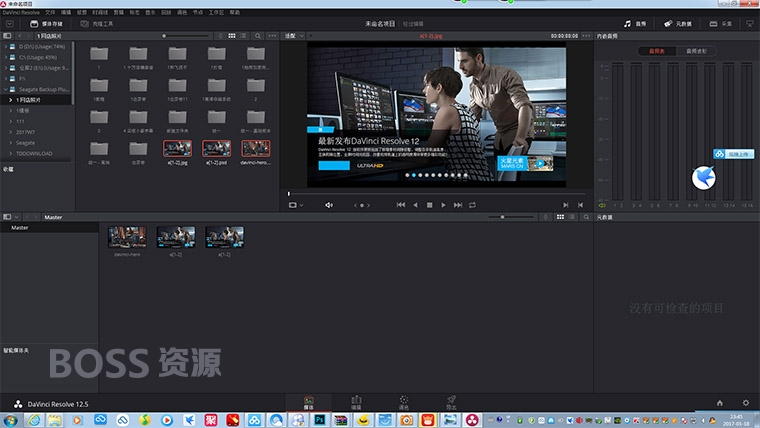Open the Capture panel in the top toolbar
Screen dimensions: 760x428
pos(721,24)
